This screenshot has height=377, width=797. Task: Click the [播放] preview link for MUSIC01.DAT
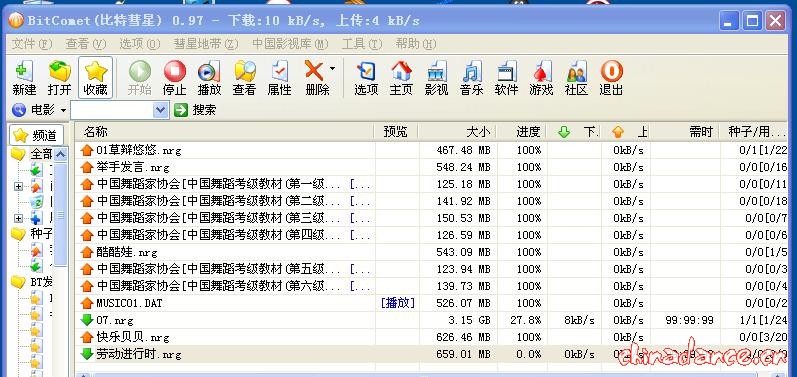(397, 303)
